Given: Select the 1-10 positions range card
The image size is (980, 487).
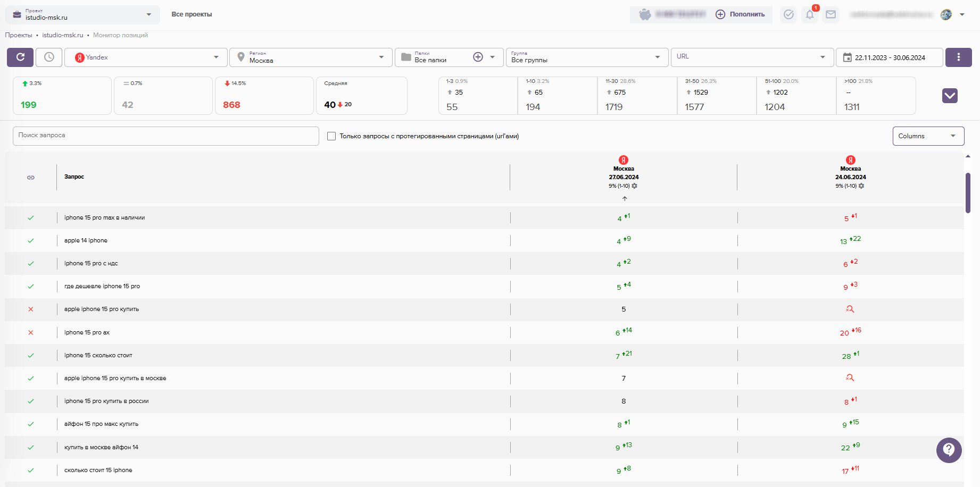Looking at the screenshot, I should 558,96.
